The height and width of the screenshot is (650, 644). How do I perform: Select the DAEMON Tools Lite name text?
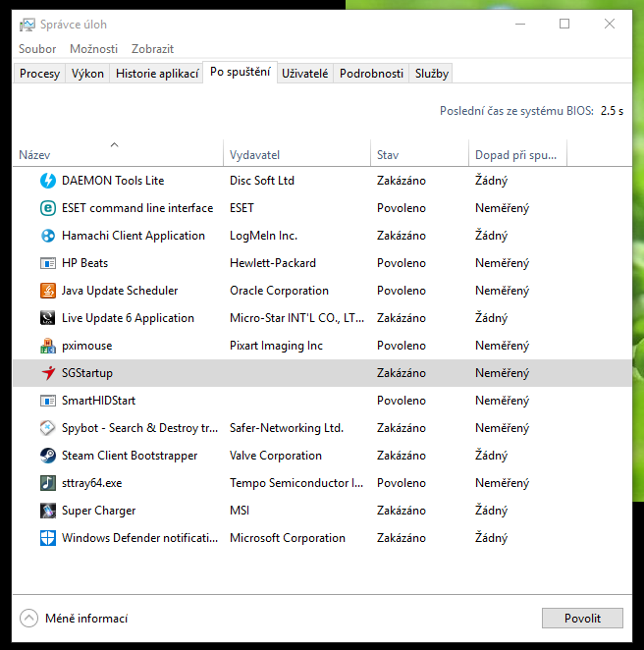113,181
